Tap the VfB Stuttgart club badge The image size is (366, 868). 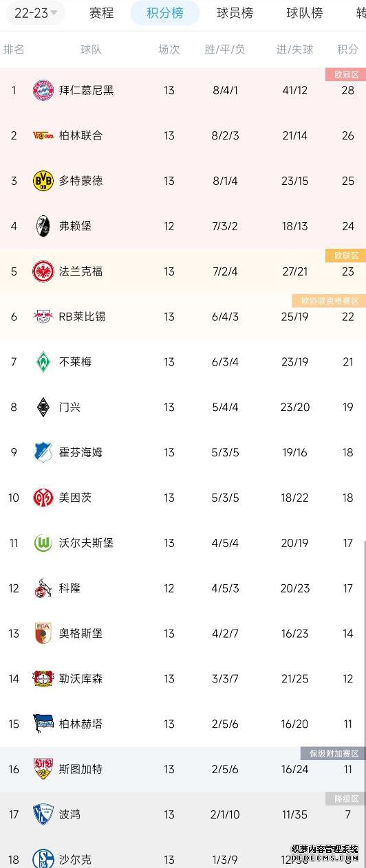pos(43,769)
